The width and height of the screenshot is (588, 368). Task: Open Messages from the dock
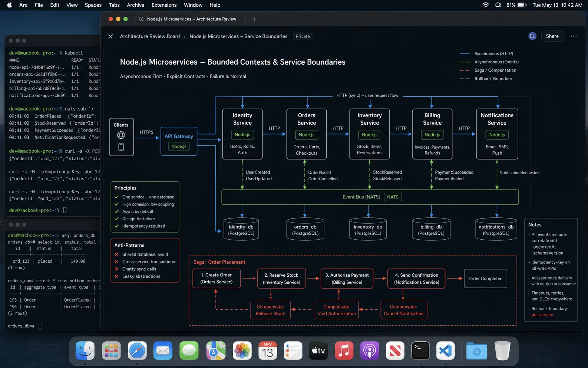(x=189, y=351)
